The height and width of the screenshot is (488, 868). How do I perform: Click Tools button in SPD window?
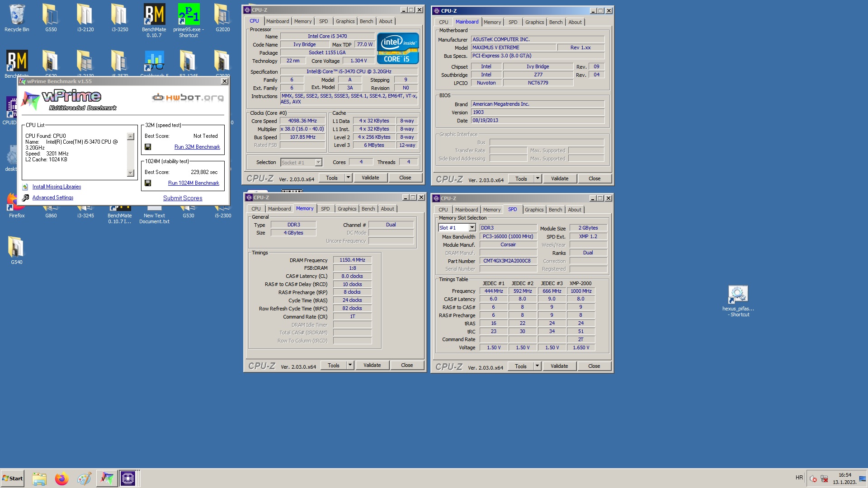521,366
